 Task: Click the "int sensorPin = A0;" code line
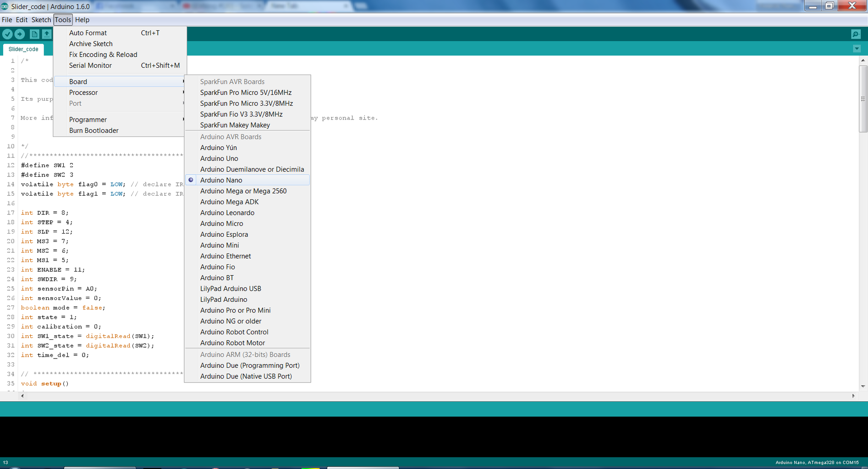point(59,289)
